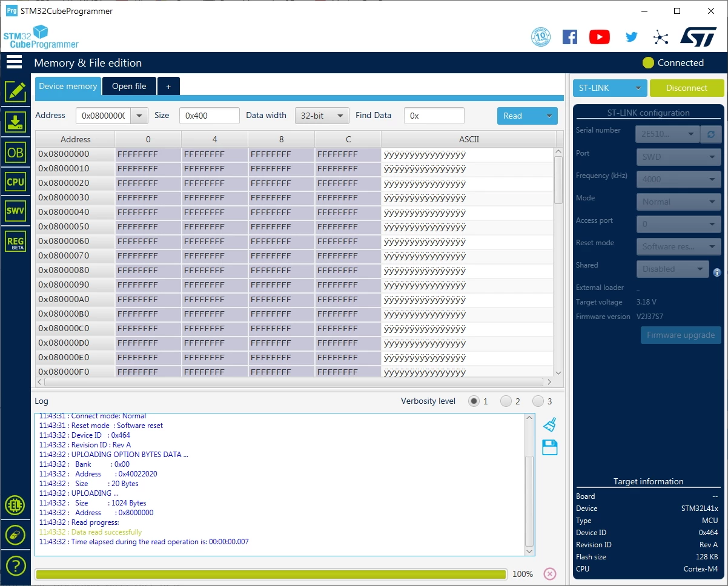Open the SWV serial wire viewer
728x586 pixels.
(15, 211)
